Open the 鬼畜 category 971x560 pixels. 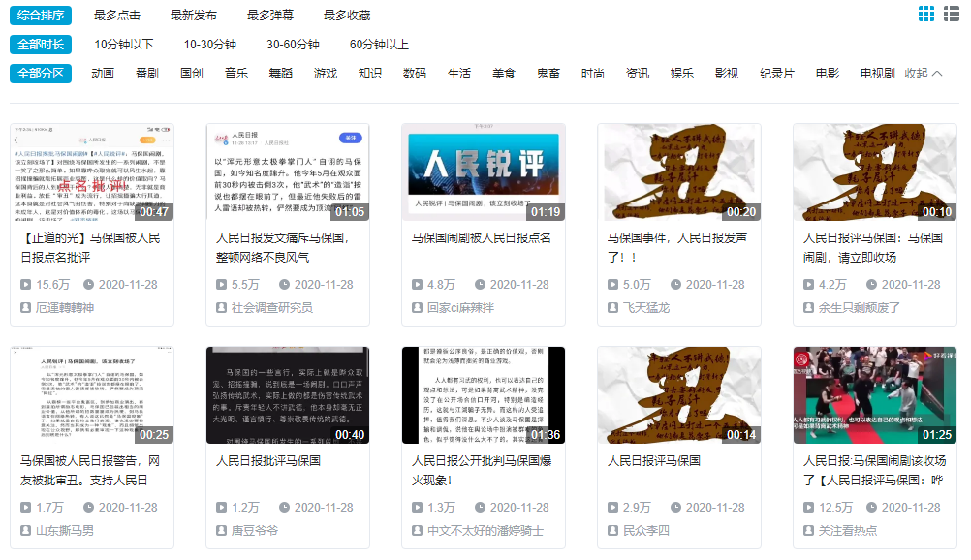548,72
